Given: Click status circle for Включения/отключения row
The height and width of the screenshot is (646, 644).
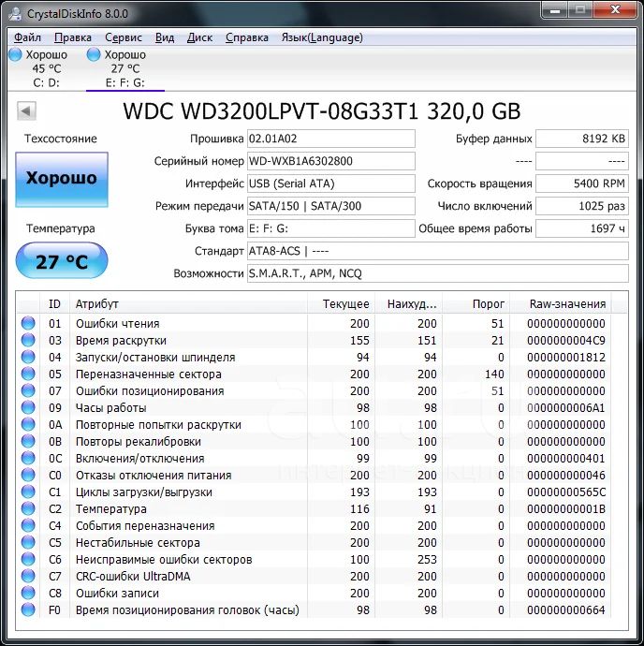Looking at the screenshot, I should pos(28,458).
